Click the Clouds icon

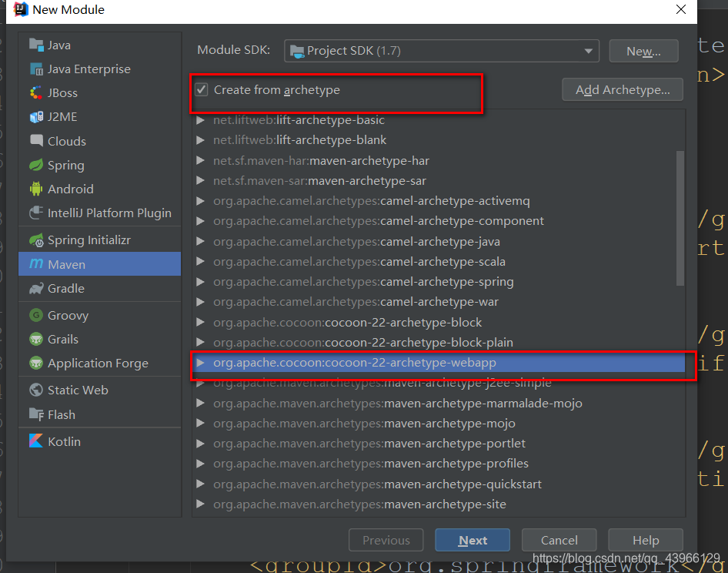point(36,141)
